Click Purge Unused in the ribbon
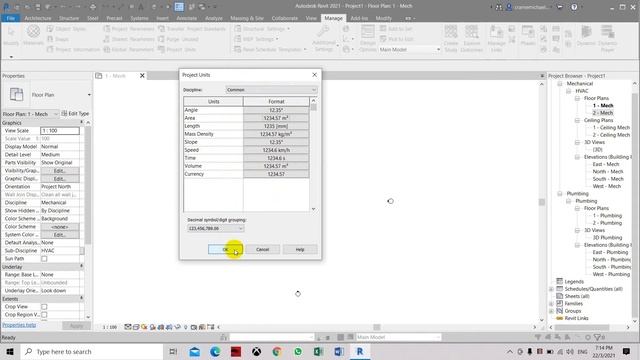The height and width of the screenshot is (360, 640). [178, 39]
